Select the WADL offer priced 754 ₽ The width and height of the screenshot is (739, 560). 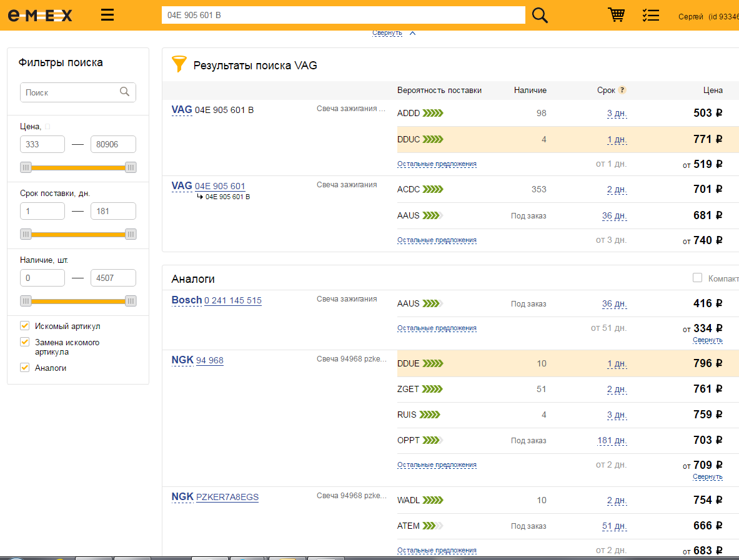coord(568,500)
